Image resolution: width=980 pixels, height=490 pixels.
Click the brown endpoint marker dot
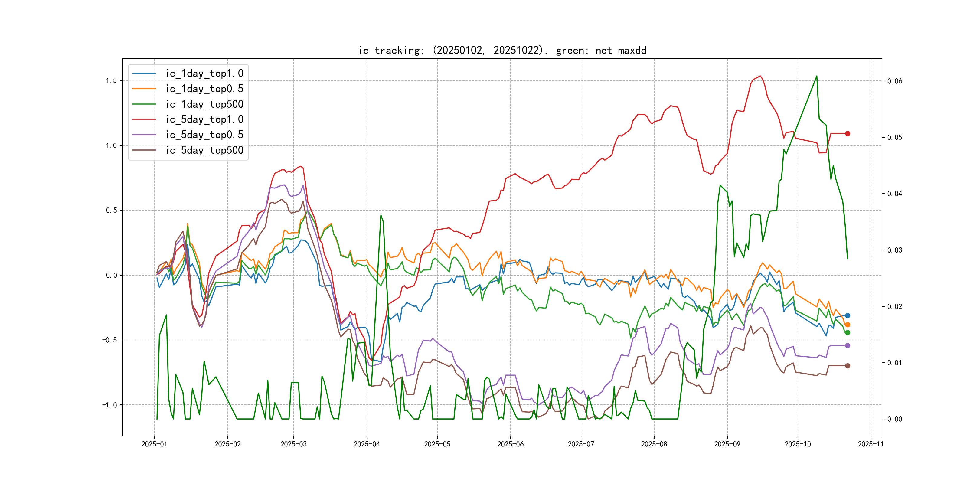pyautogui.click(x=848, y=366)
